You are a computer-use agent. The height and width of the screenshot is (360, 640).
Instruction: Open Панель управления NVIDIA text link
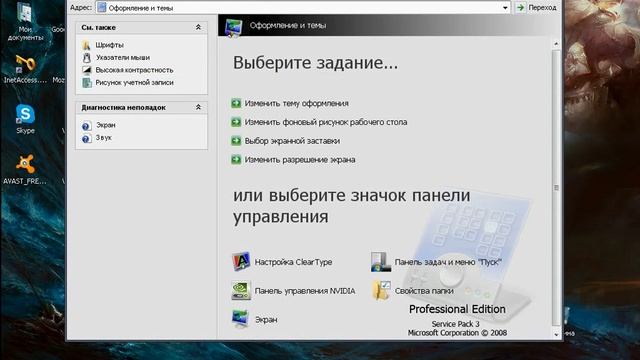pos(305,291)
